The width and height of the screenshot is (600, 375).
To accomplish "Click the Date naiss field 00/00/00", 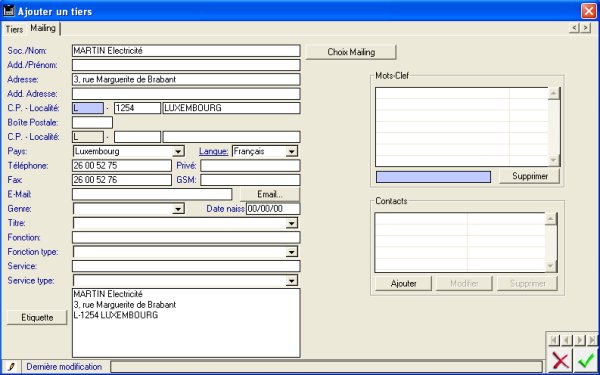I will tap(273, 209).
